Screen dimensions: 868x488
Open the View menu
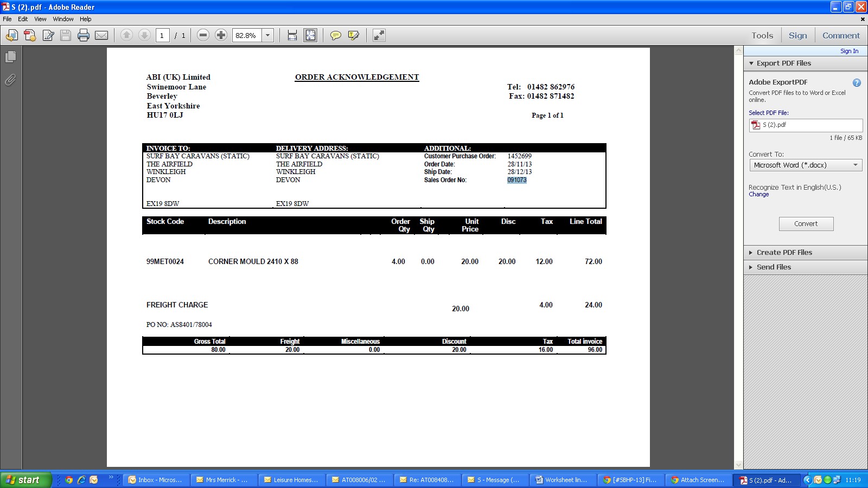coord(40,19)
